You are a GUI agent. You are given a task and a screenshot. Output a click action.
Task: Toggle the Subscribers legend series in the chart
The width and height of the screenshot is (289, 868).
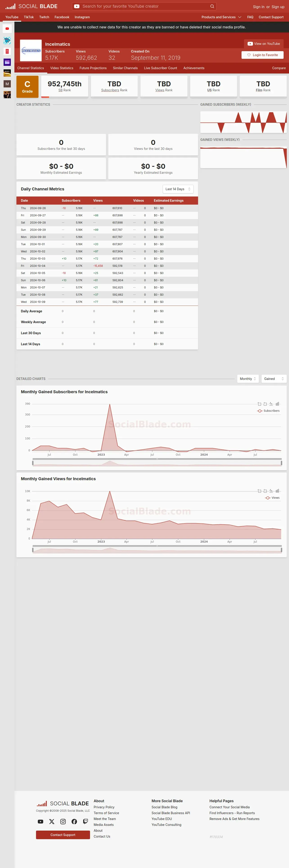coord(268,411)
